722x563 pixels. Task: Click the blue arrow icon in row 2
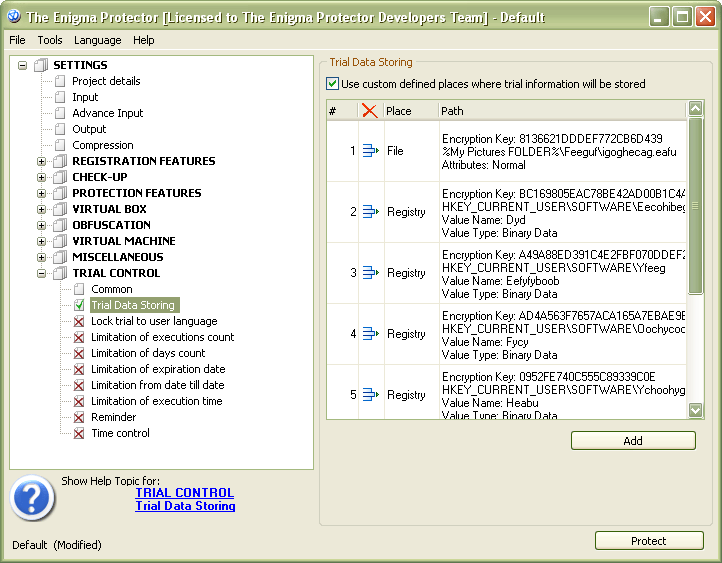click(371, 212)
